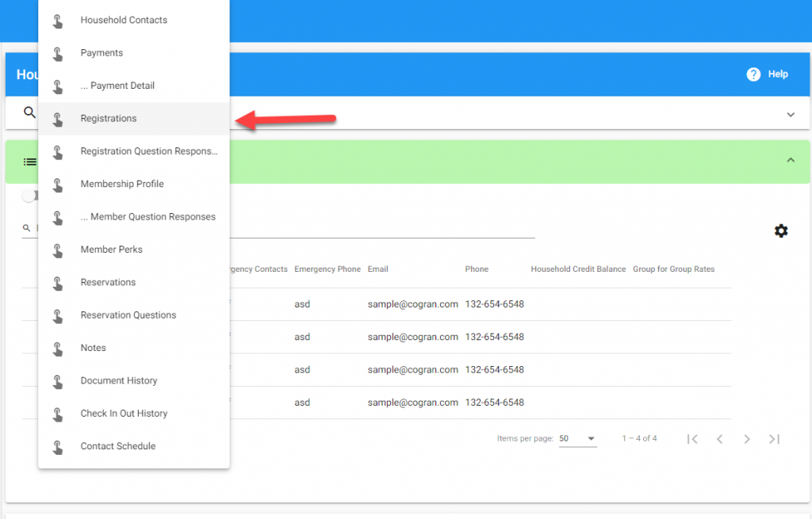Go to the previous page arrow
Screen dimensions: 812x519
tap(719, 439)
